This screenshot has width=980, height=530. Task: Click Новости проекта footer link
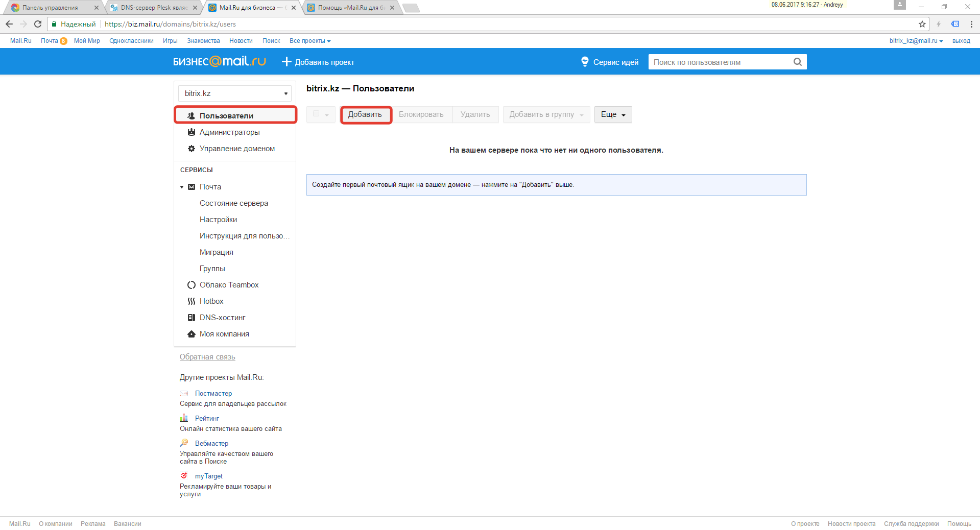click(x=851, y=524)
